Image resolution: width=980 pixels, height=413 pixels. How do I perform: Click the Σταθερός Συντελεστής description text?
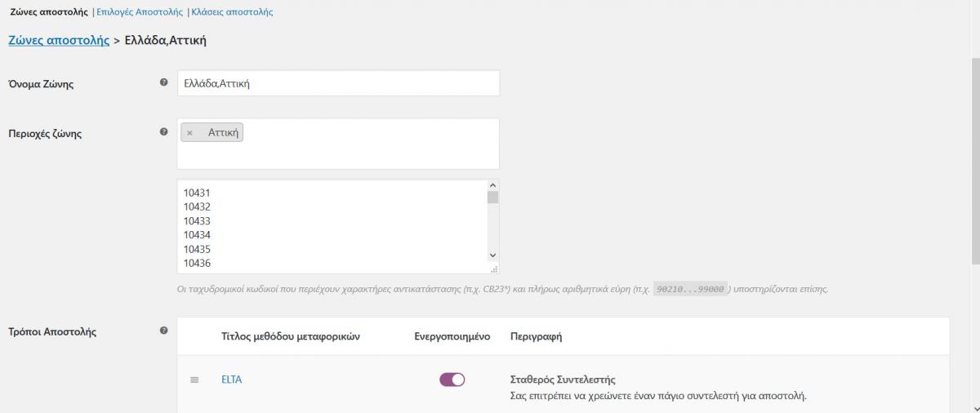coord(562,380)
